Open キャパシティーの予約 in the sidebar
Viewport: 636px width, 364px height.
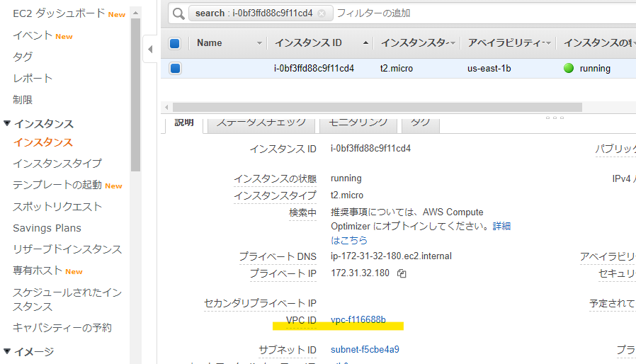(62, 328)
